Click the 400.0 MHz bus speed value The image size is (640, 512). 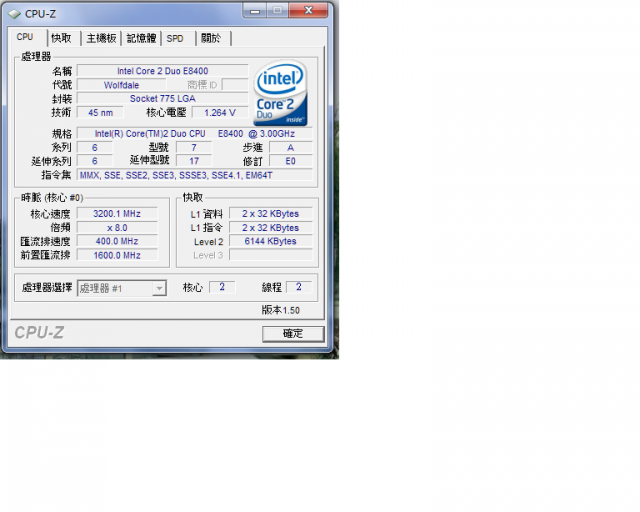117,241
